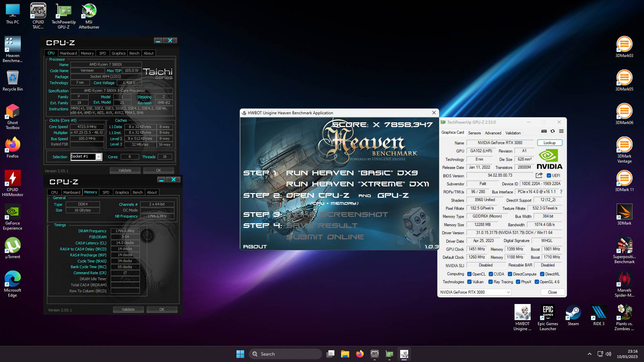Click the Windows taskbar Search field
The image size is (644, 362).
click(x=285, y=354)
